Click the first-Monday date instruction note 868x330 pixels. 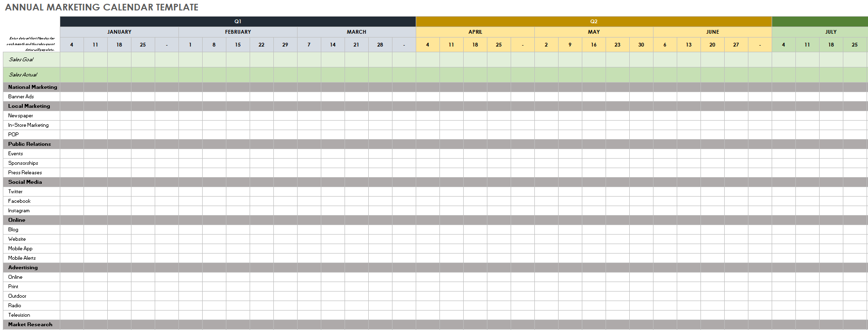pos(31,44)
